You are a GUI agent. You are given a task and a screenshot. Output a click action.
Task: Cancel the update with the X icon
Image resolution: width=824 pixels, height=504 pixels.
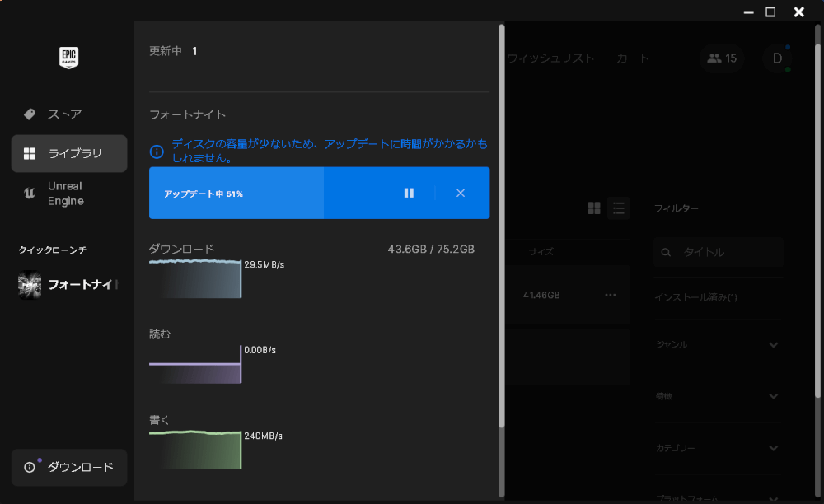pos(461,193)
